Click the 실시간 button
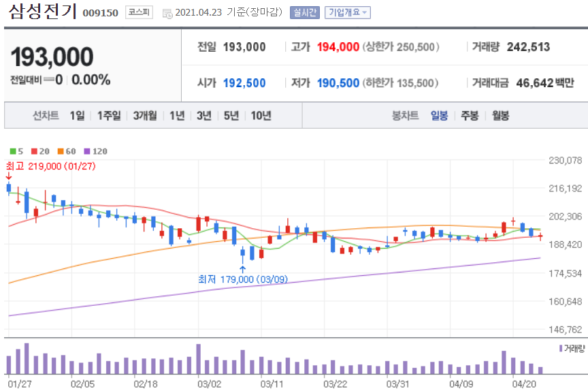This screenshot has width=588, height=391. click(304, 12)
